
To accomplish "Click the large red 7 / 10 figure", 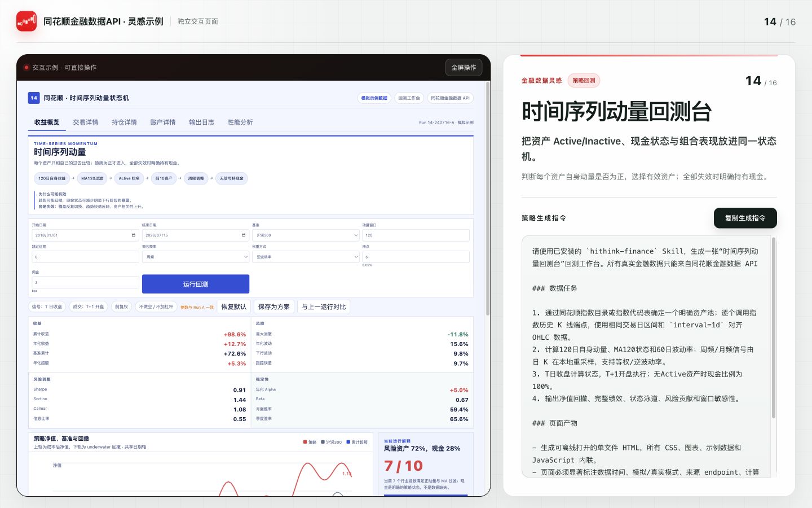I will click(x=403, y=466).
